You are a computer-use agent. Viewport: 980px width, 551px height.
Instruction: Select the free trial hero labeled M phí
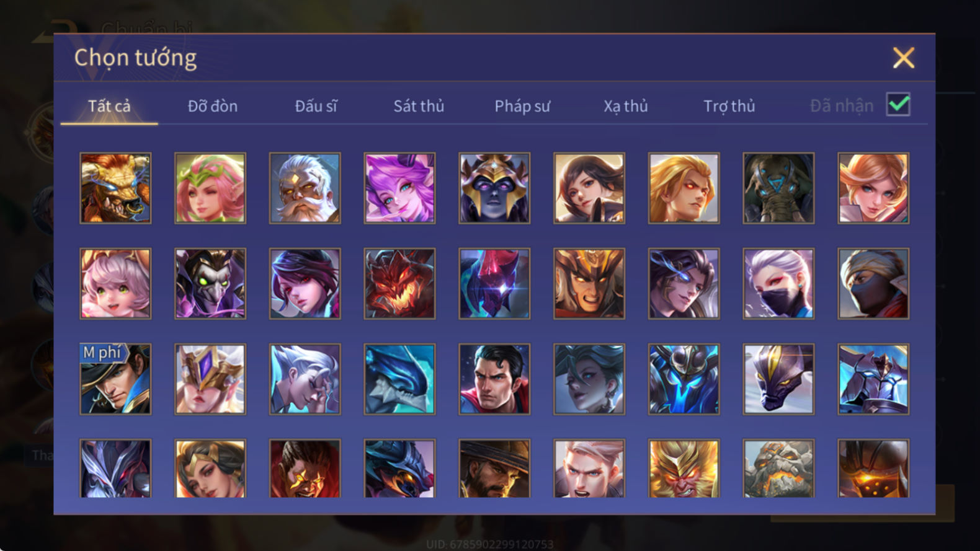pos(115,379)
